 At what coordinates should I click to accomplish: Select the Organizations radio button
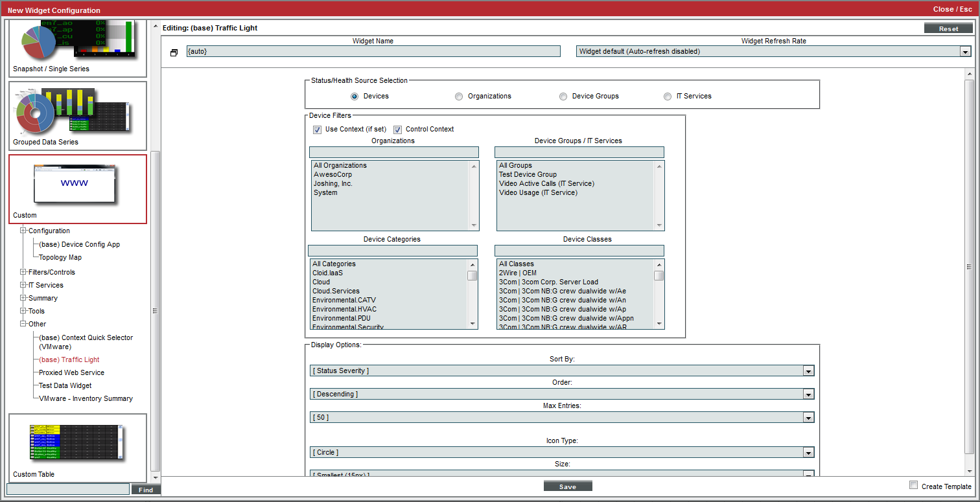coord(459,97)
